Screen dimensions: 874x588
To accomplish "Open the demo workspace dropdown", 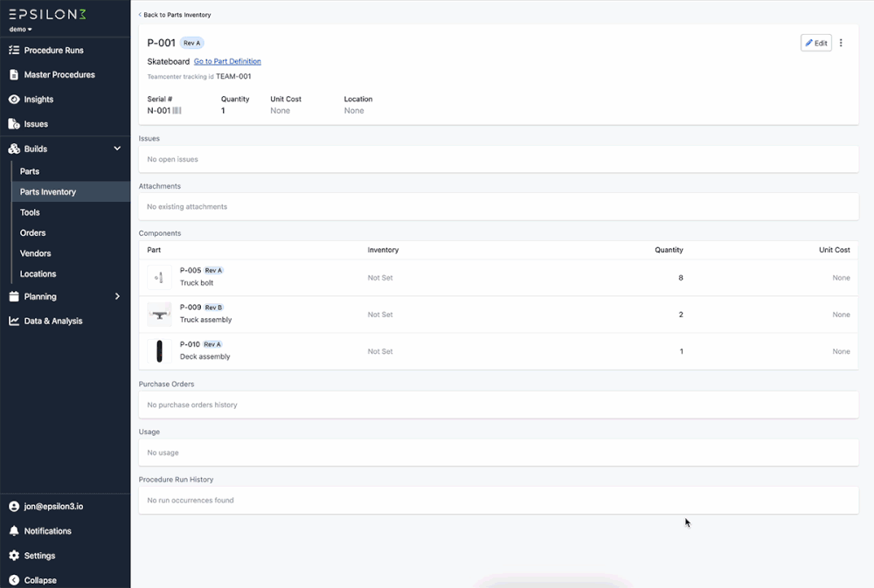I will tap(19, 27).
